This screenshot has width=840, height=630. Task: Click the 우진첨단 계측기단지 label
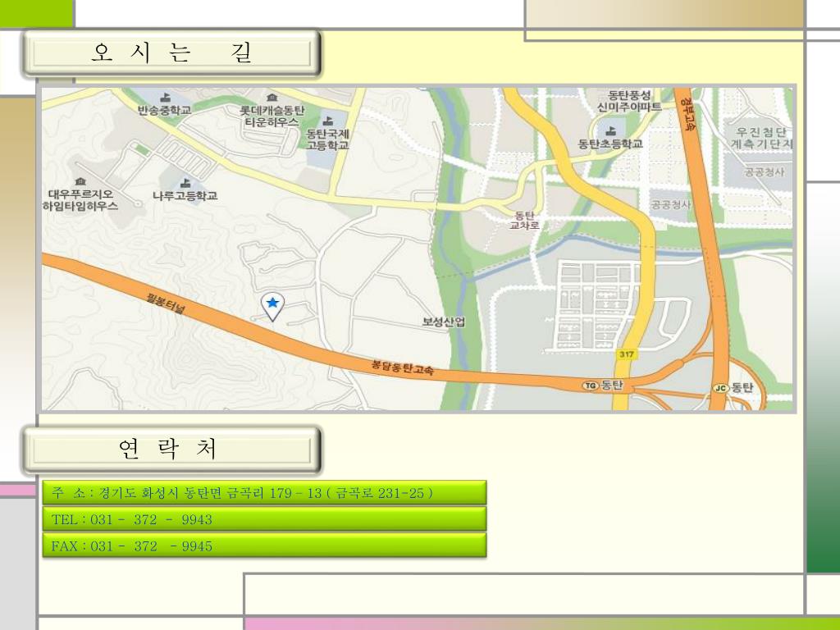click(x=761, y=138)
